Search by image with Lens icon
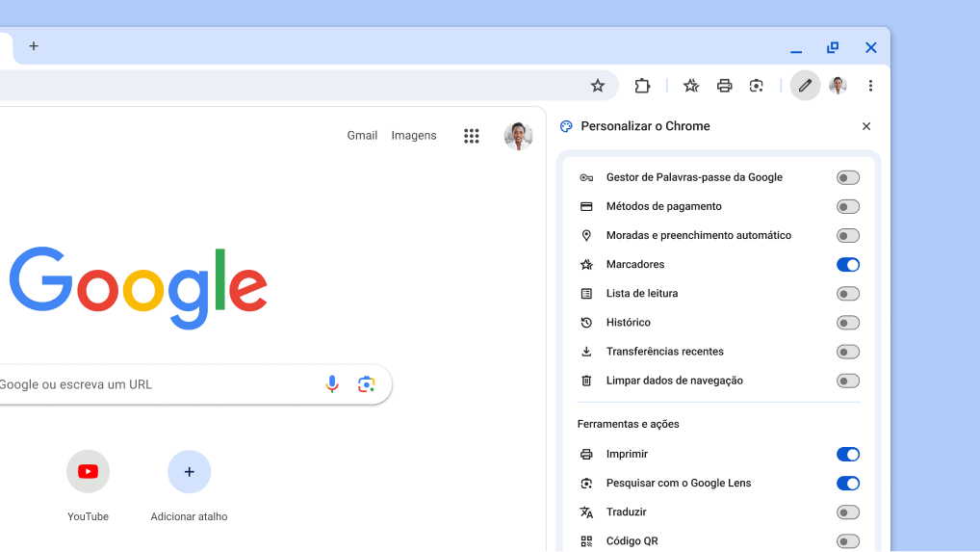The width and height of the screenshot is (980, 552). 366,384
